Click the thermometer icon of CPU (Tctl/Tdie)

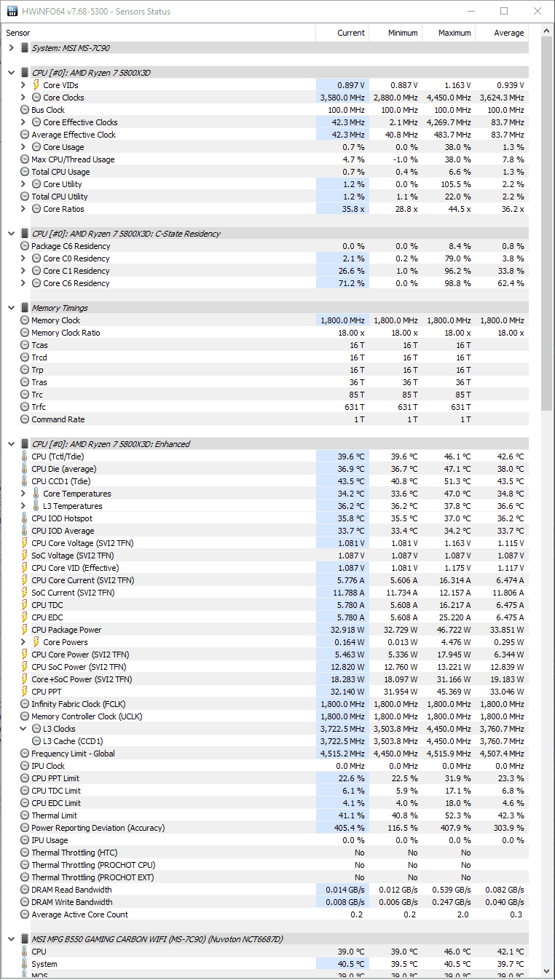pyautogui.click(x=25, y=457)
